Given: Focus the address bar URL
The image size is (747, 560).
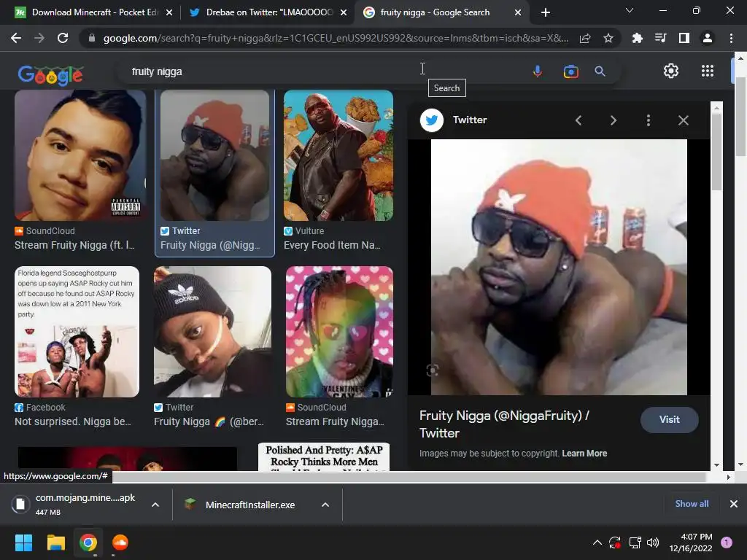Looking at the screenshot, I should coord(336,38).
